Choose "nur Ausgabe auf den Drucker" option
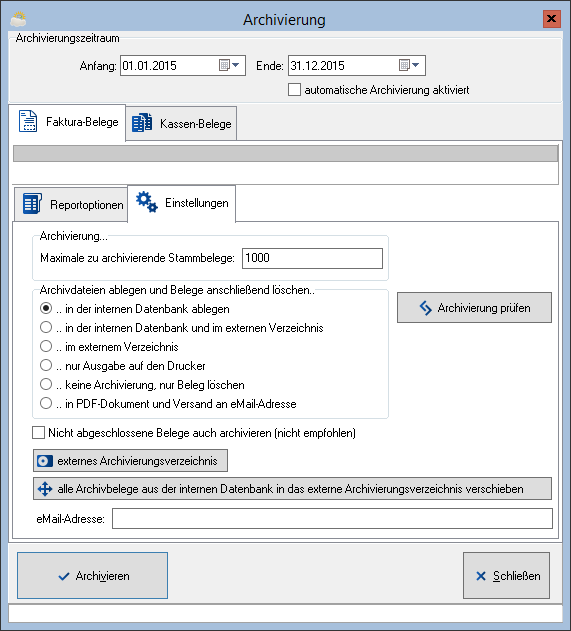Image resolution: width=571 pixels, height=631 pixels. [x=46, y=365]
